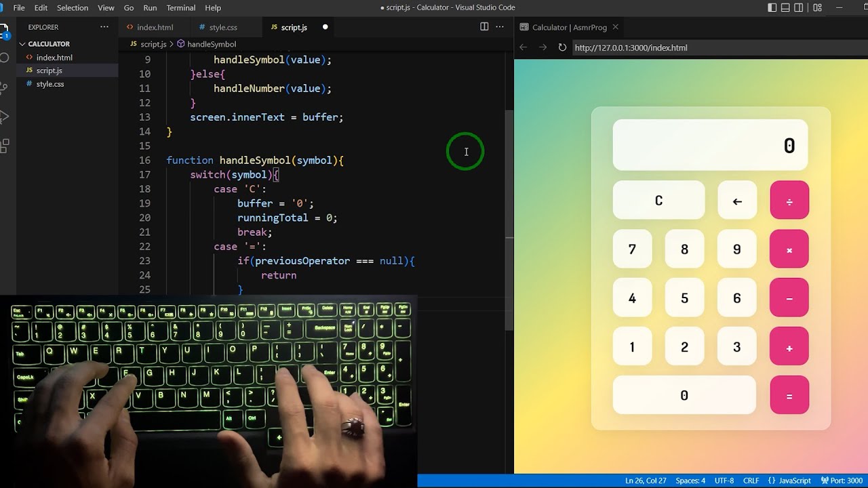Go forward in the browser preview
Image resolution: width=868 pixels, height=488 pixels.
[x=542, y=47]
